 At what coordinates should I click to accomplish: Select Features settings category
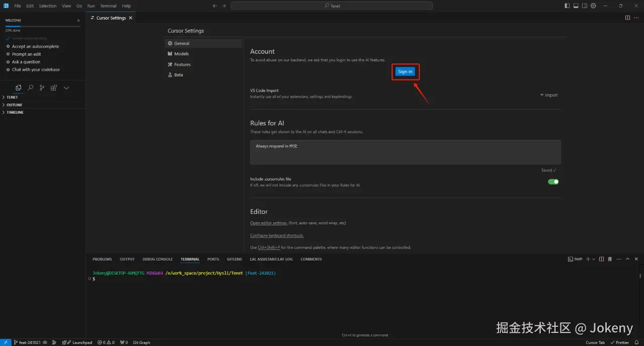(x=204, y=64)
